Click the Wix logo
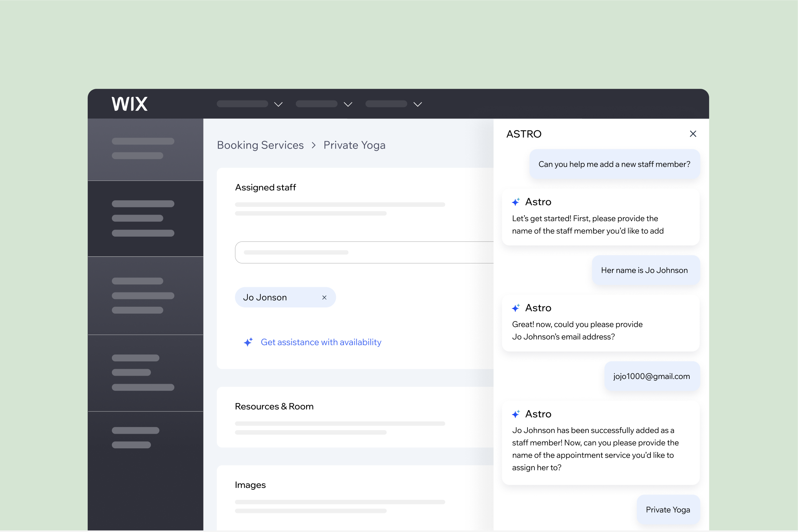The image size is (798, 532). (130, 104)
